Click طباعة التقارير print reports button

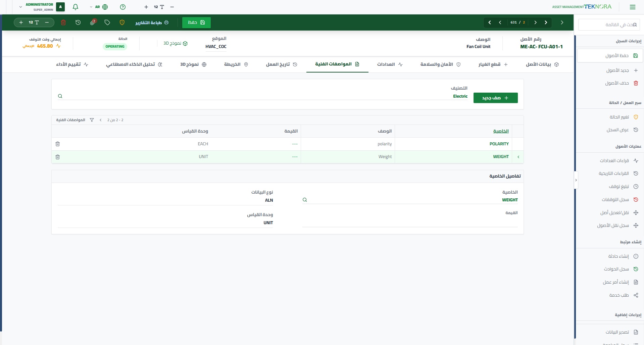152,22
